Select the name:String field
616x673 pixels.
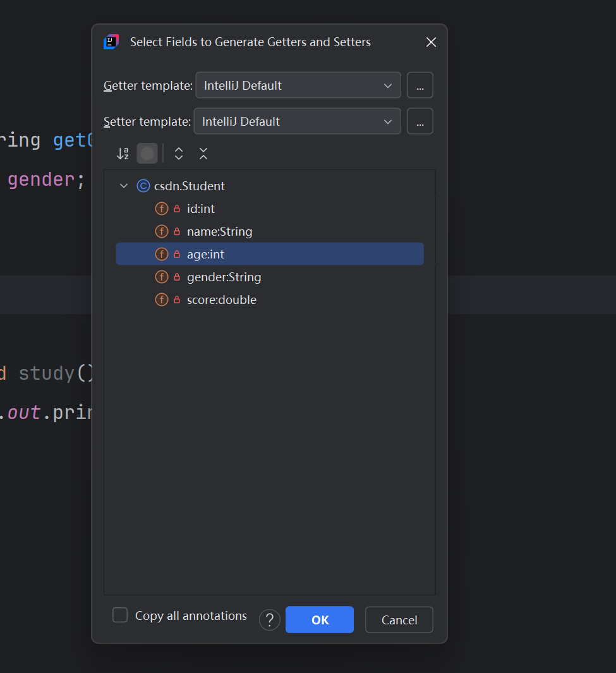pos(270,231)
